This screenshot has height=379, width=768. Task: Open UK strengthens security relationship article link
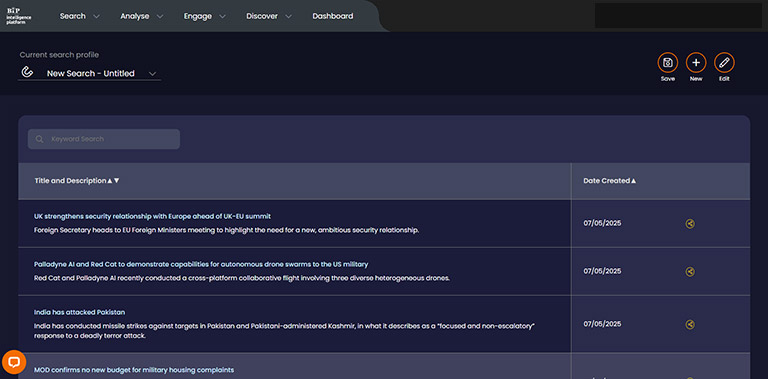tap(152, 216)
